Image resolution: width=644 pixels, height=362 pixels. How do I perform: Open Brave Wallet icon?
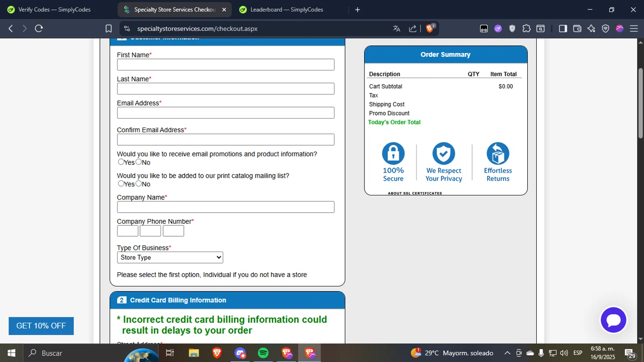click(x=577, y=28)
